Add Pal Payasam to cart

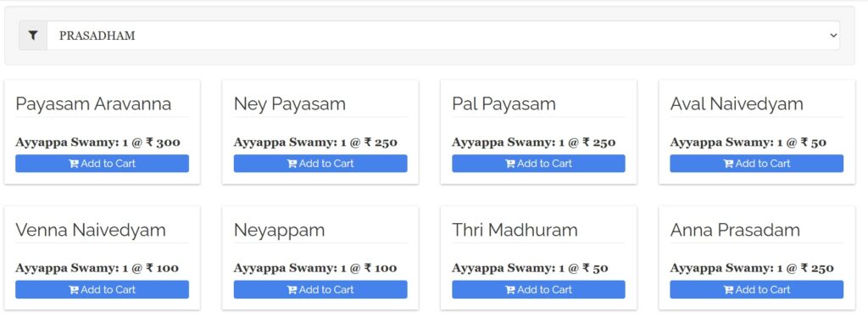point(538,164)
